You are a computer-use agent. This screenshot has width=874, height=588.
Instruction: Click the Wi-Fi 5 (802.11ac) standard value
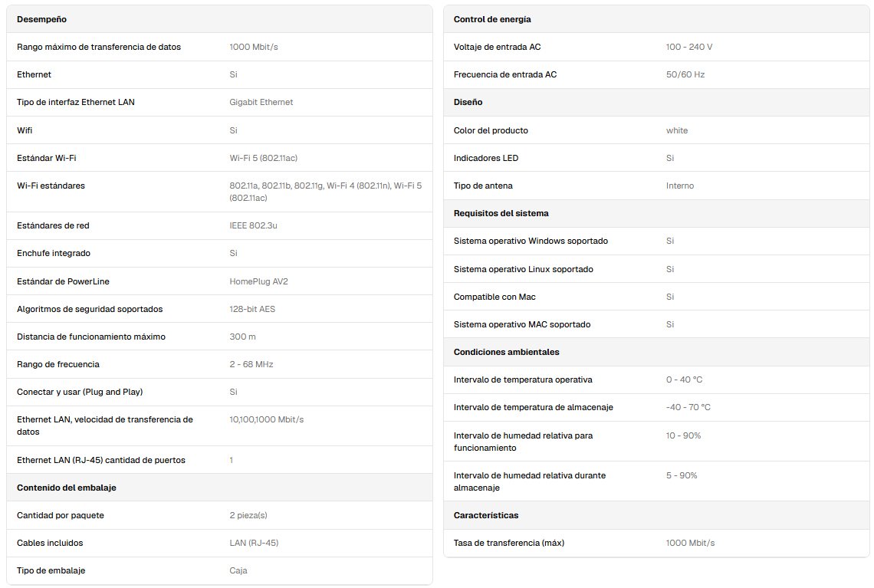(263, 158)
